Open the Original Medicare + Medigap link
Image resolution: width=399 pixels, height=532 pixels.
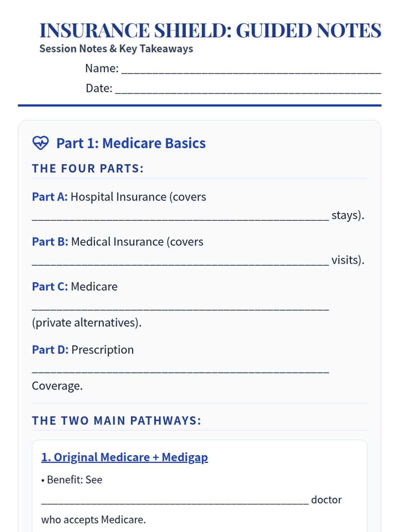(x=124, y=457)
